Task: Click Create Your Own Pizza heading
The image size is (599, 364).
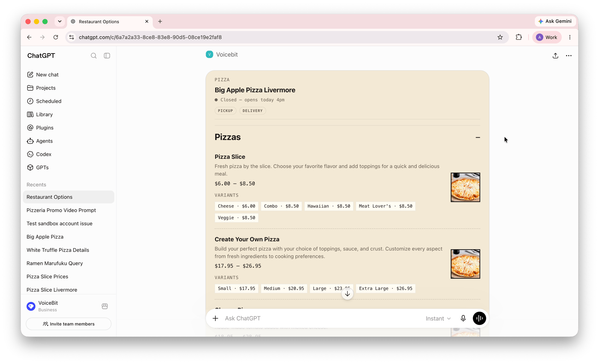Action: coord(247,239)
